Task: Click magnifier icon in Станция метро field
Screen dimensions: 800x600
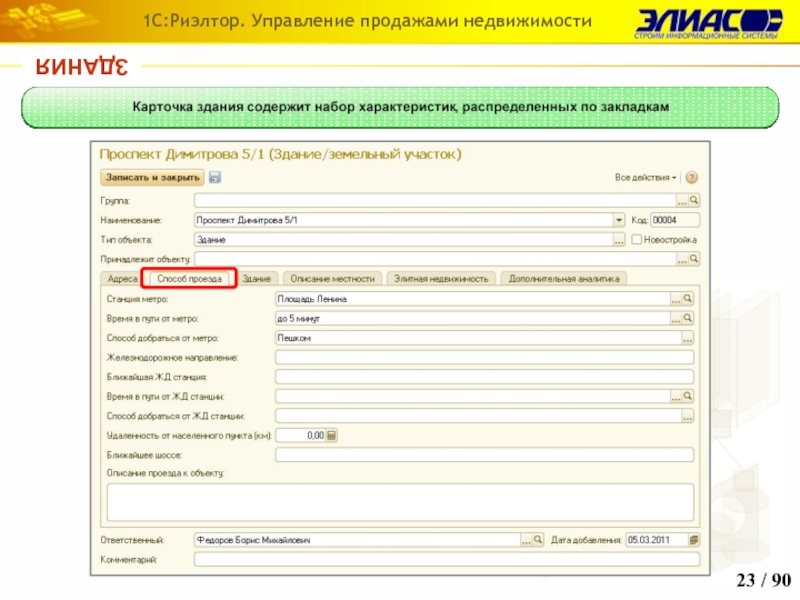Action: (x=687, y=299)
